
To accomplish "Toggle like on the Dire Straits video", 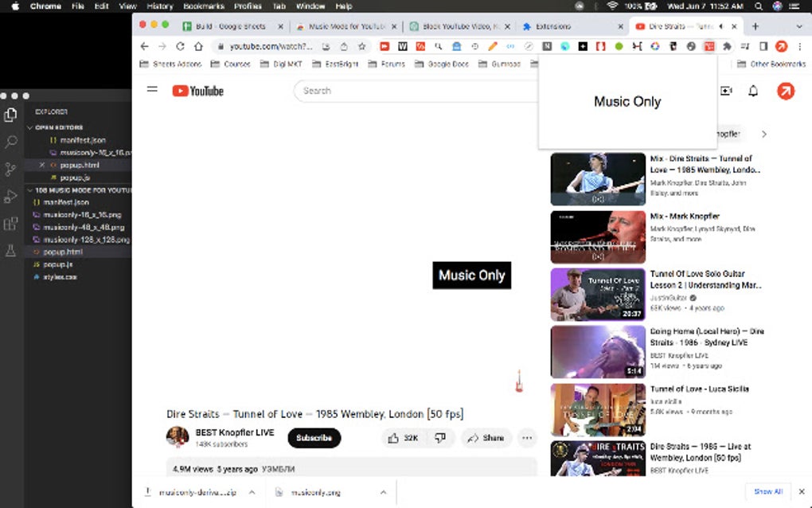I will pos(394,438).
